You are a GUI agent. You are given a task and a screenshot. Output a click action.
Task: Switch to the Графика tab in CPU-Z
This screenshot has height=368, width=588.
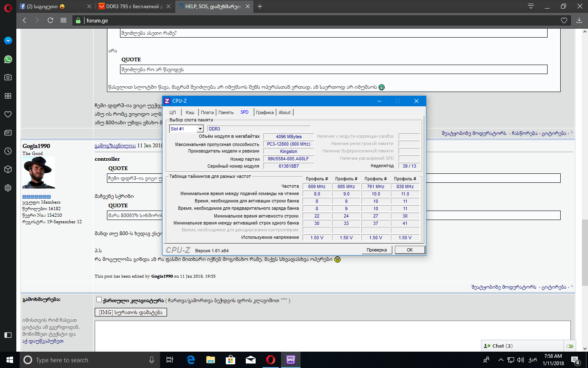tap(265, 112)
